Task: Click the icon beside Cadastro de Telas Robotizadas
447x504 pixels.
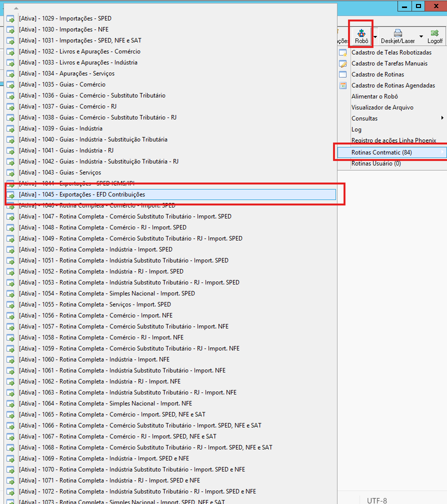Action: tap(343, 52)
